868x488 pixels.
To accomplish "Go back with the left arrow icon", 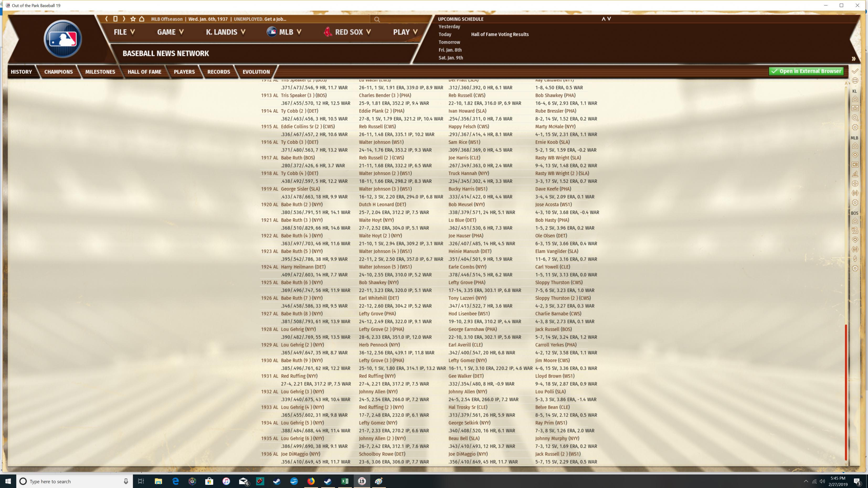I will click(x=107, y=19).
